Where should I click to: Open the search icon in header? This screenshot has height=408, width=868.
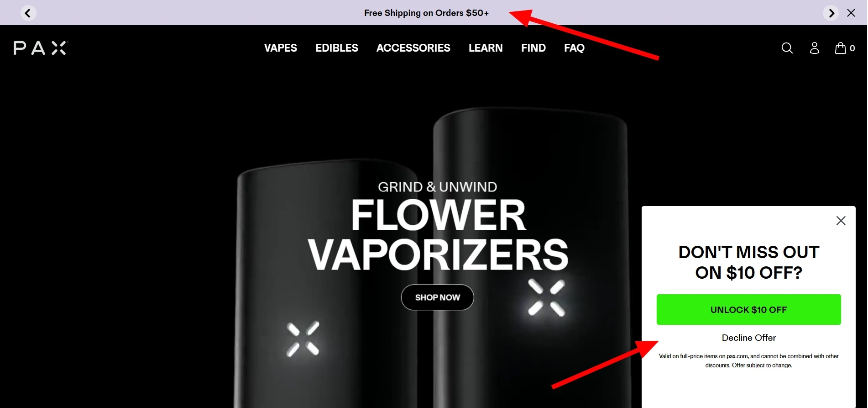coord(787,48)
